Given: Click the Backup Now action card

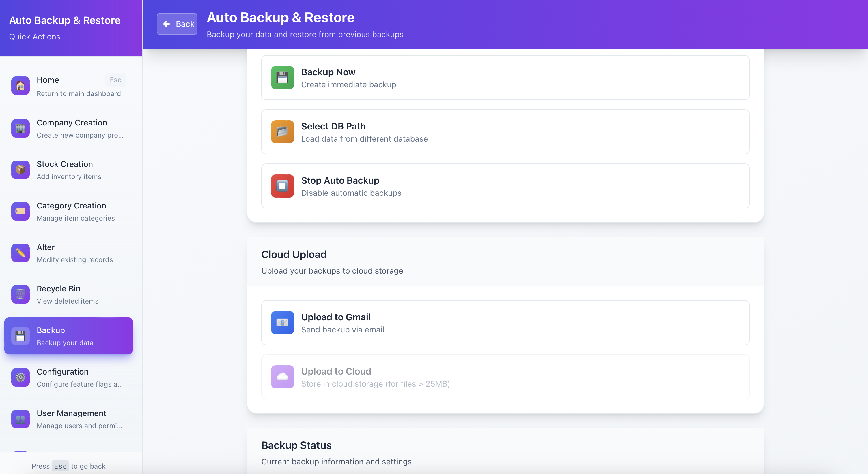Looking at the screenshot, I should [505, 78].
